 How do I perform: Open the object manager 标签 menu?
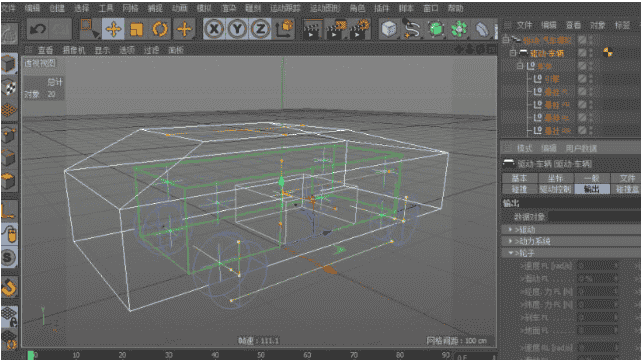(x=622, y=25)
